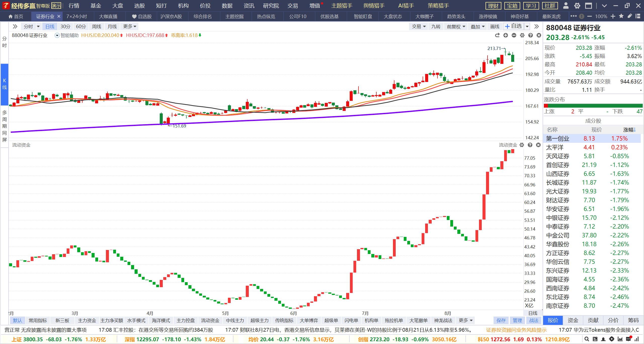Click the 画线 drawing button
644x344 pixels.
pyautogui.click(x=495, y=26)
